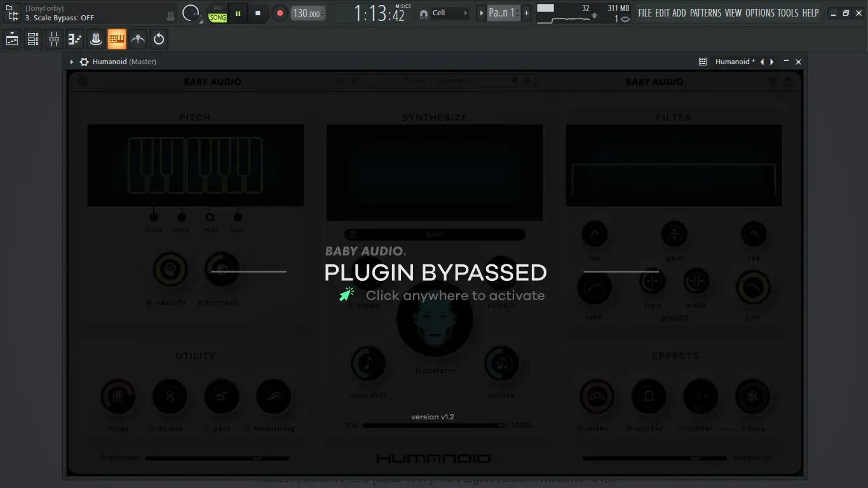This screenshot has width=868, height=488.
Task: Open the FILE menu
Action: click(x=645, y=13)
